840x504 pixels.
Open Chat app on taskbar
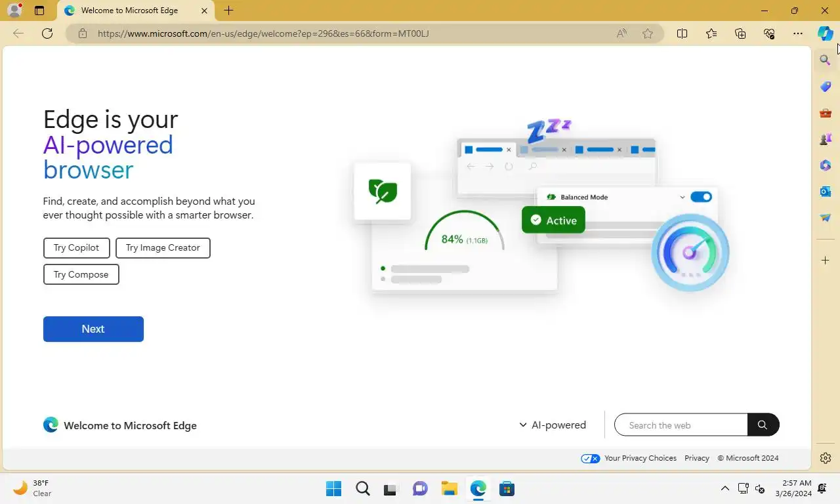421,489
